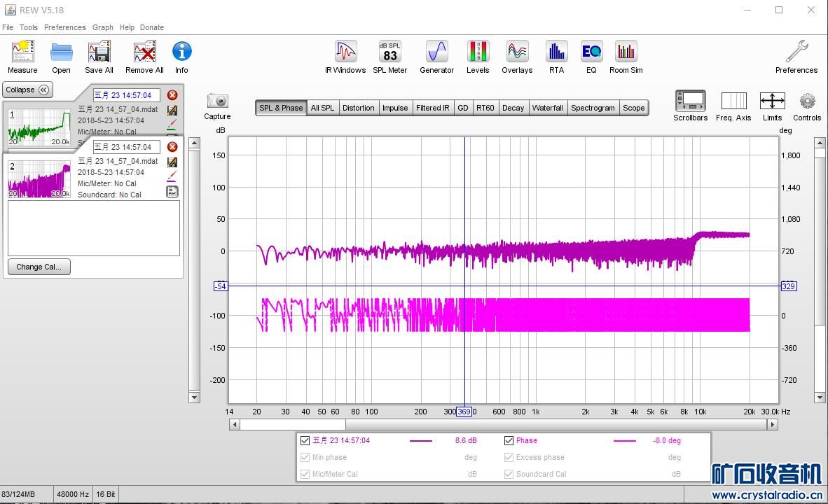Open the Limits dialog button

point(772,101)
